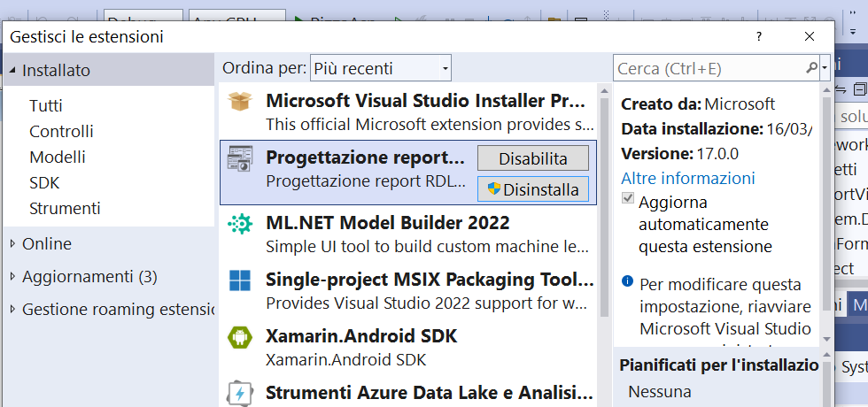The image size is (868, 407).
Task: Close the Gestisci le estensioni dialog
Action: click(810, 36)
